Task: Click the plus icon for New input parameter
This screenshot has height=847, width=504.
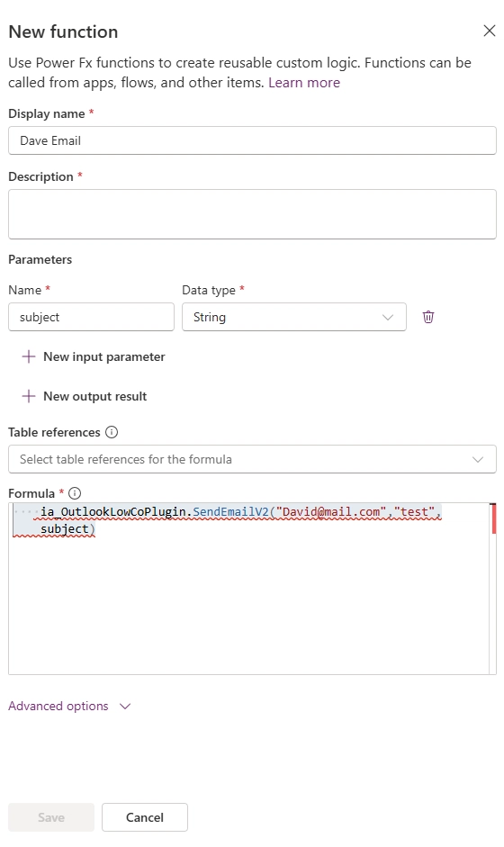Action: pyautogui.click(x=29, y=356)
